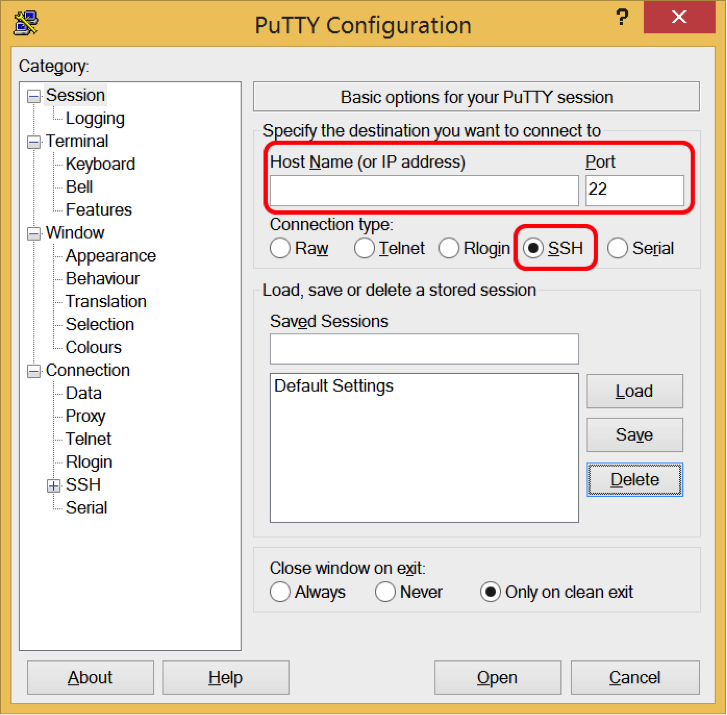Open the Bell settings category
The width and height of the screenshot is (727, 715).
tap(79, 187)
